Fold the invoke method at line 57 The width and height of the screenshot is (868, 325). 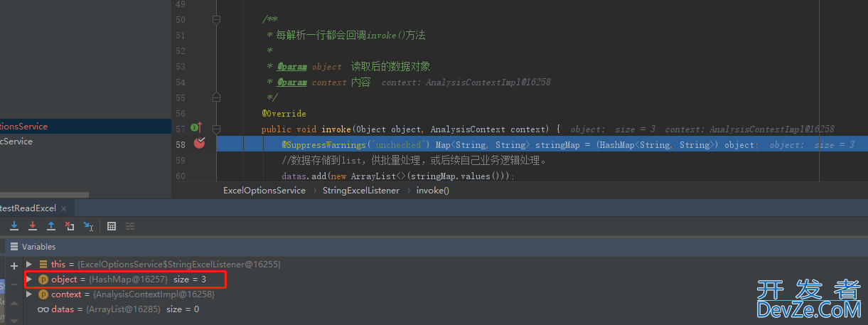[217, 129]
